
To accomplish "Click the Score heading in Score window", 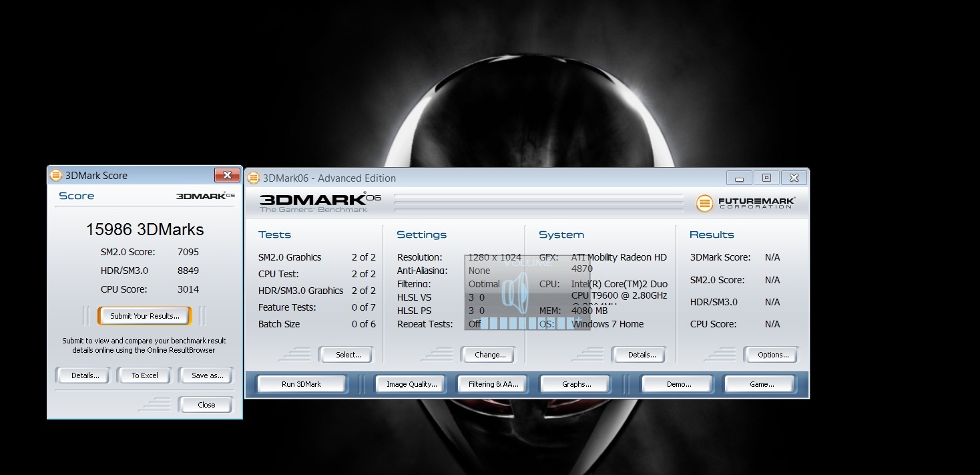I will click(x=77, y=196).
